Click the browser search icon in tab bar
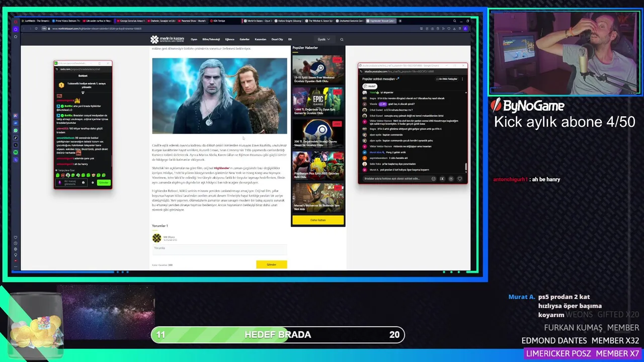 pos(454,21)
